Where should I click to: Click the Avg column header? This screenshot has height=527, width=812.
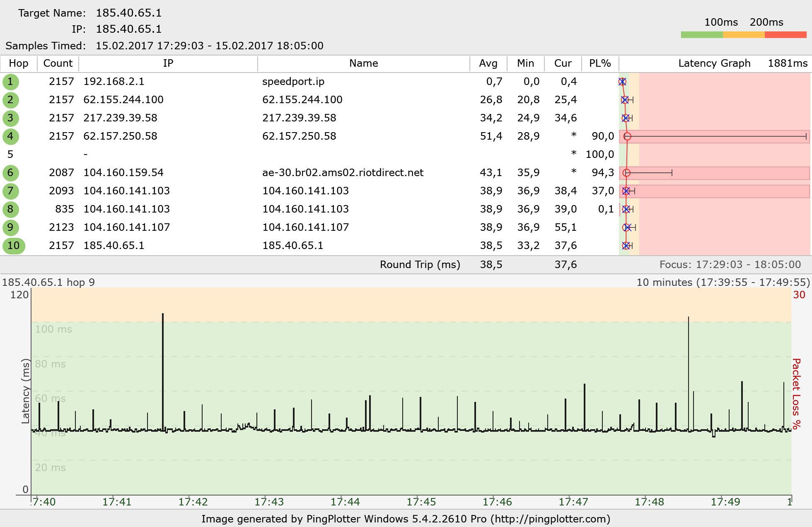tap(488, 63)
